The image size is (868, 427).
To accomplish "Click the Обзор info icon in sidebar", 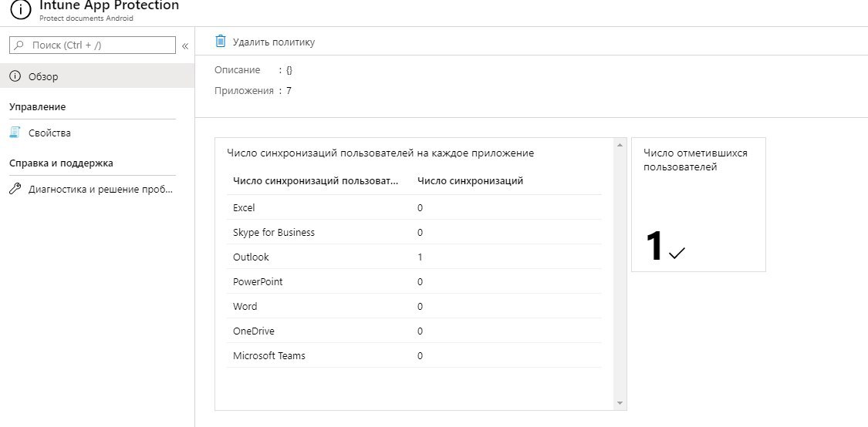I will pos(15,76).
